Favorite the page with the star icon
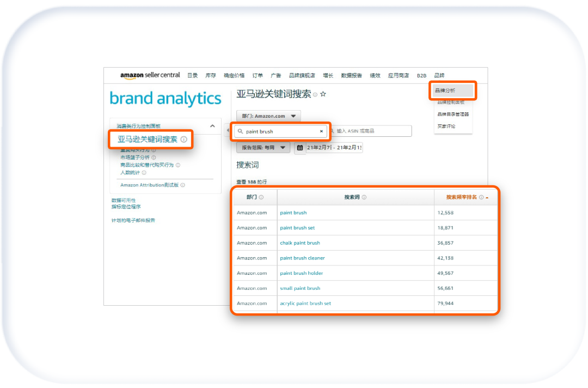The height and width of the screenshot is (388, 588). [x=323, y=94]
